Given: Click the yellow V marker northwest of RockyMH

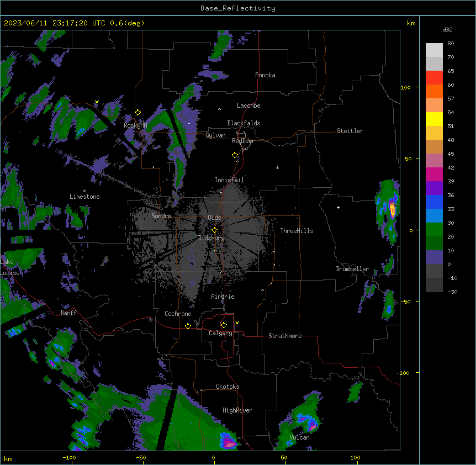Looking at the screenshot, I should pos(97,102).
